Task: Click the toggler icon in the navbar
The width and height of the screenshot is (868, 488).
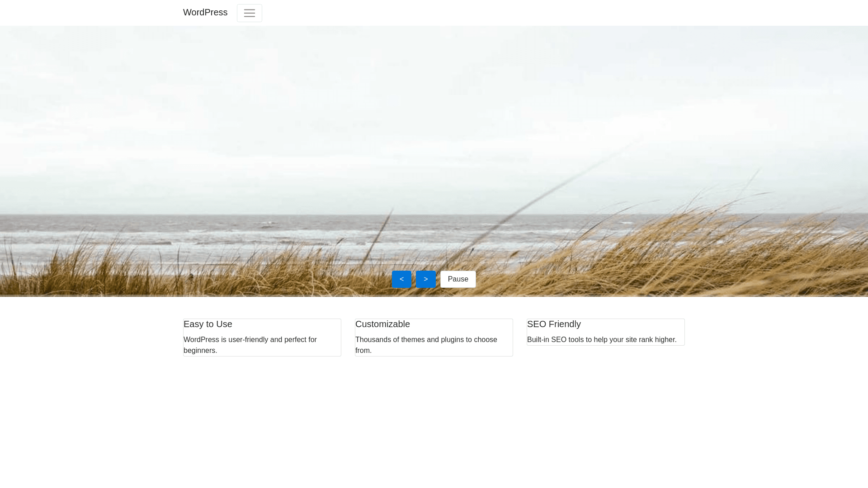Action: pos(249,13)
